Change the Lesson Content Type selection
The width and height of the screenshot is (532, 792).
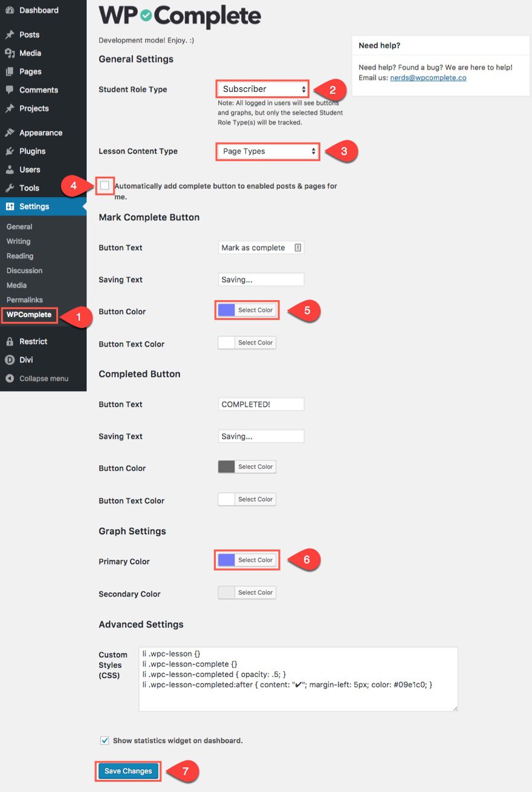click(x=267, y=151)
